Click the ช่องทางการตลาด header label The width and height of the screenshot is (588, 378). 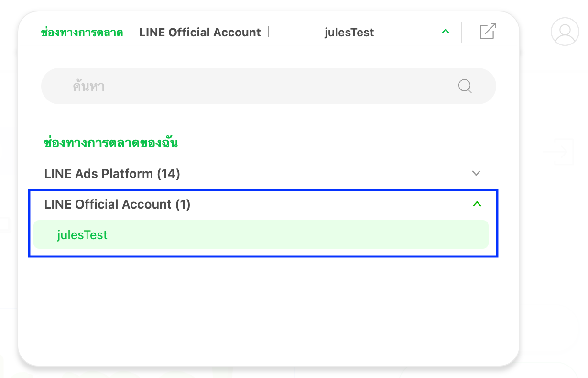click(x=82, y=33)
